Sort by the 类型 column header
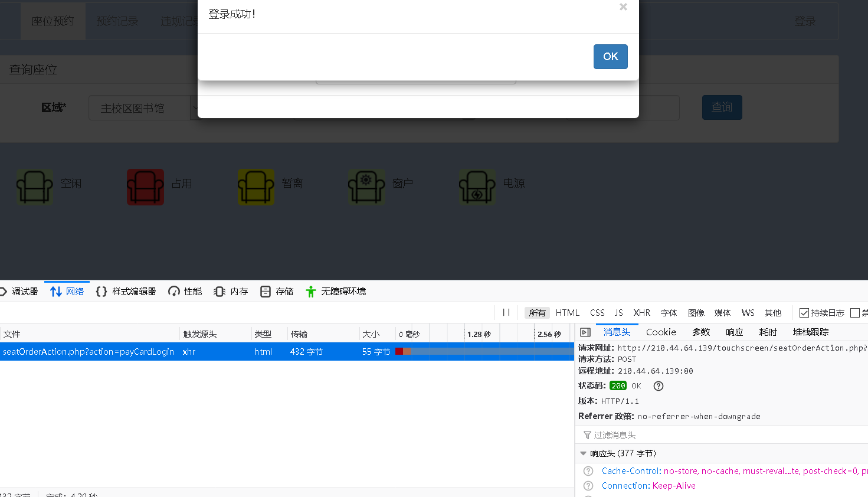The height and width of the screenshot is (497, 868). tap(269, 334)
